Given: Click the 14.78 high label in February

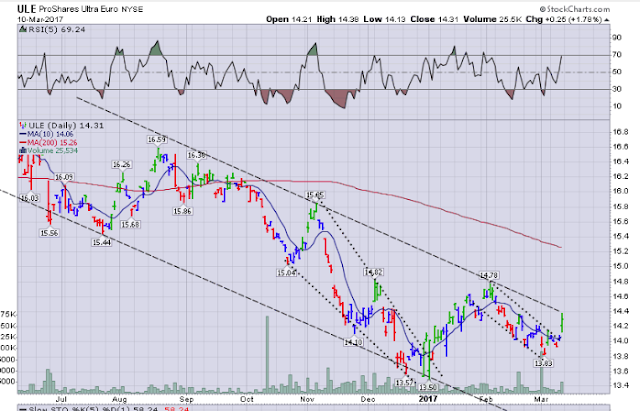Looking at the screenshot, I should click(488, 275).
